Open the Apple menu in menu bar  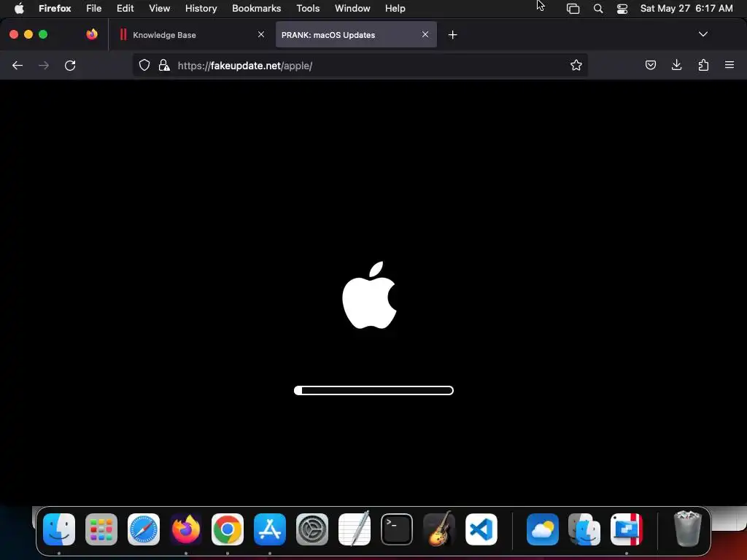(x=19, y=8)
